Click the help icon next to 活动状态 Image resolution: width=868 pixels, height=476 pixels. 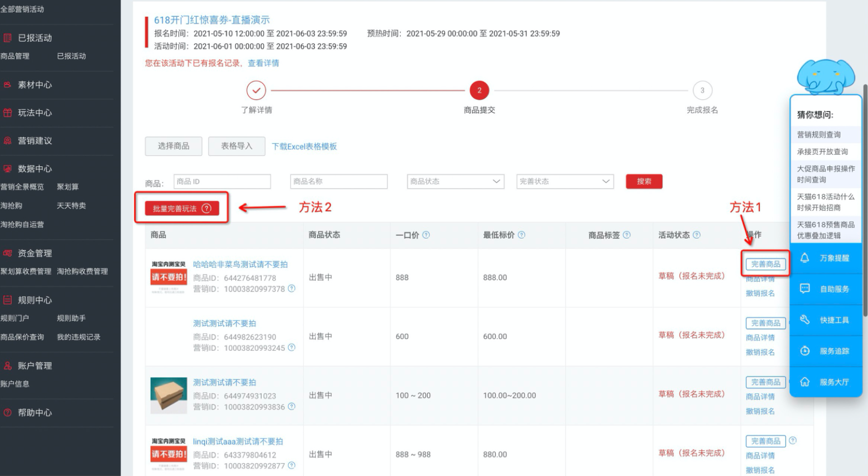click(697, 235)
